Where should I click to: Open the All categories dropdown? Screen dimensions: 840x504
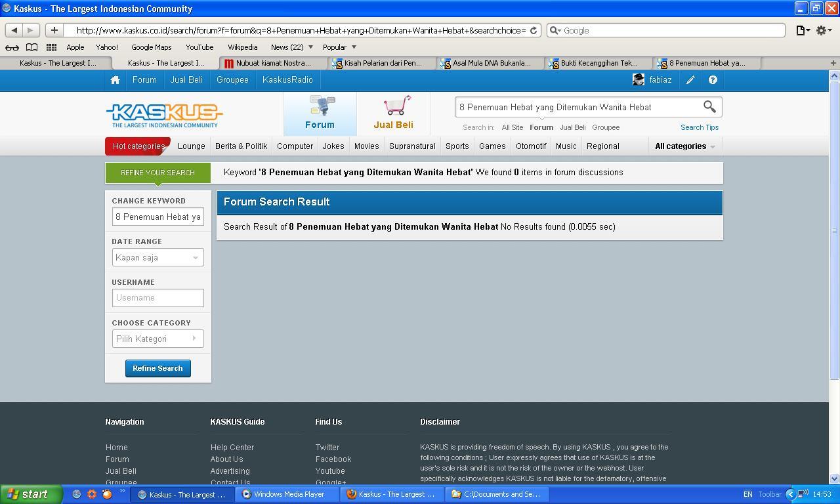[684, 146]
